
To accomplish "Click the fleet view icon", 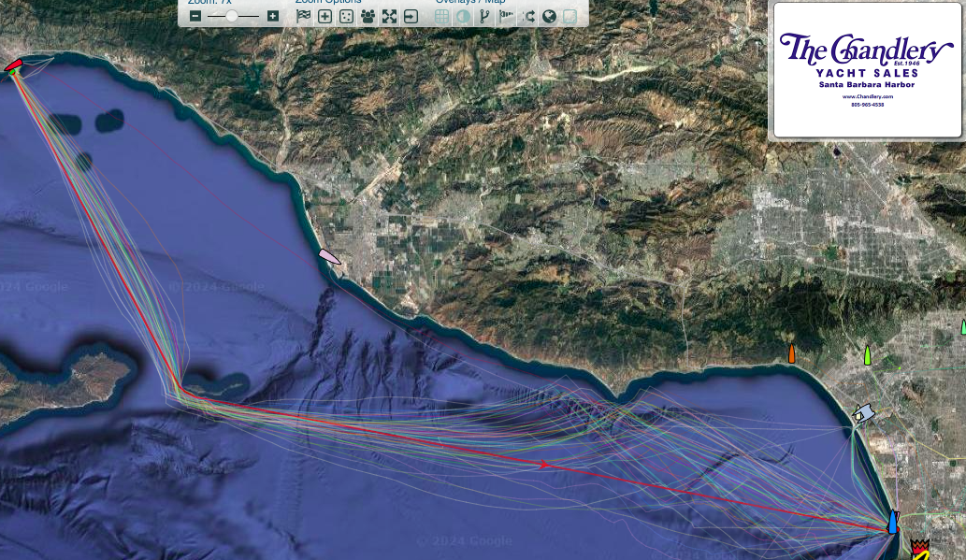I will tap(368, 16).
